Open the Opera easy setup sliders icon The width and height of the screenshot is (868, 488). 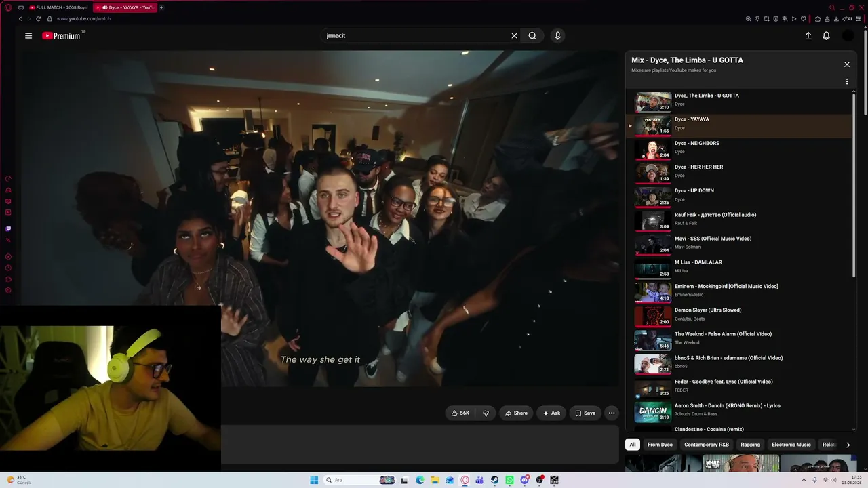pyautogui.click(x=860, y=19)
